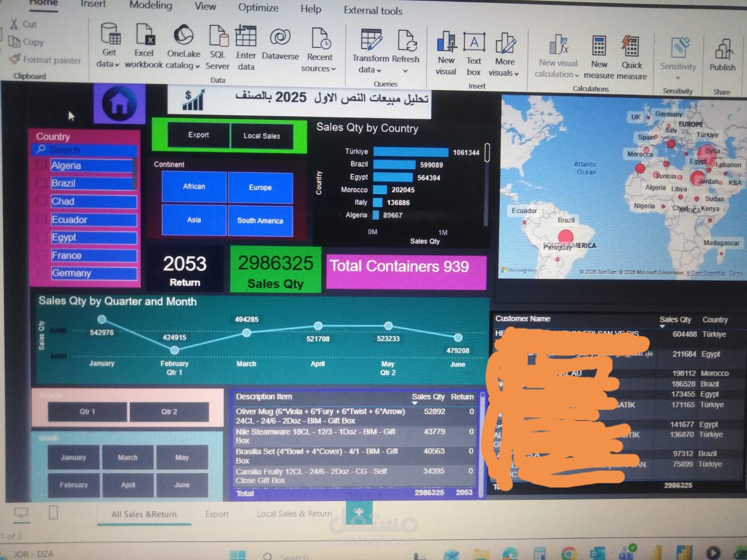This screenshot has width=747, height=560.
Task: Open the External tools ribbon tab
Action: 373,10
